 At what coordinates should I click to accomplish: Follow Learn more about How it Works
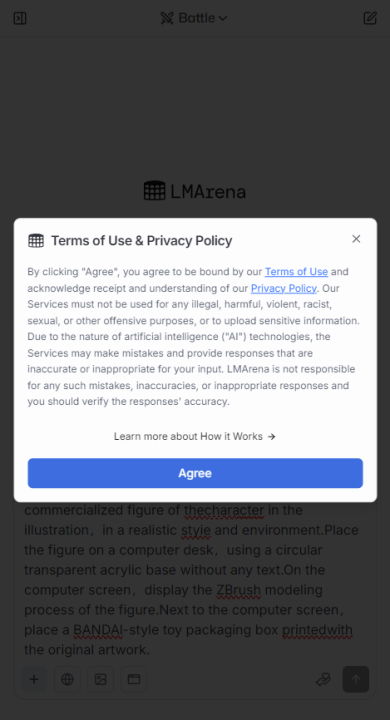(x=195, y=436)
